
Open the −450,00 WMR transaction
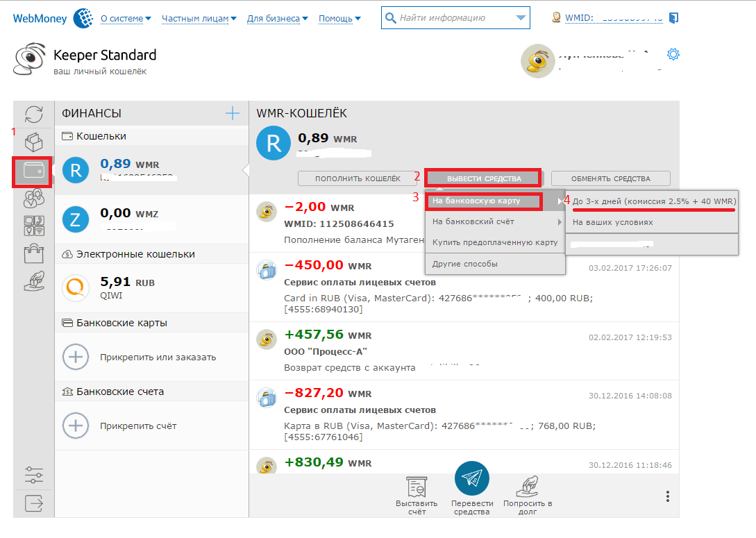coord(464,287)
